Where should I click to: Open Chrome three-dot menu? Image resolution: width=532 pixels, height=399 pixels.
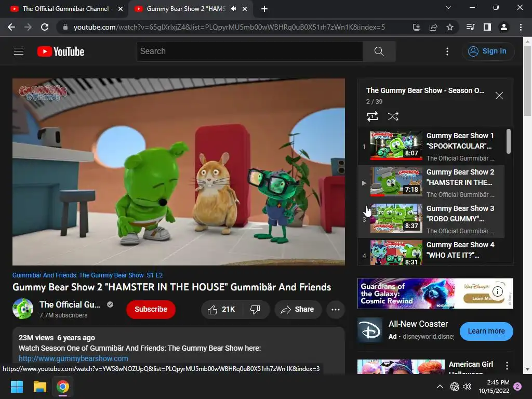click(x=521, y=27)
